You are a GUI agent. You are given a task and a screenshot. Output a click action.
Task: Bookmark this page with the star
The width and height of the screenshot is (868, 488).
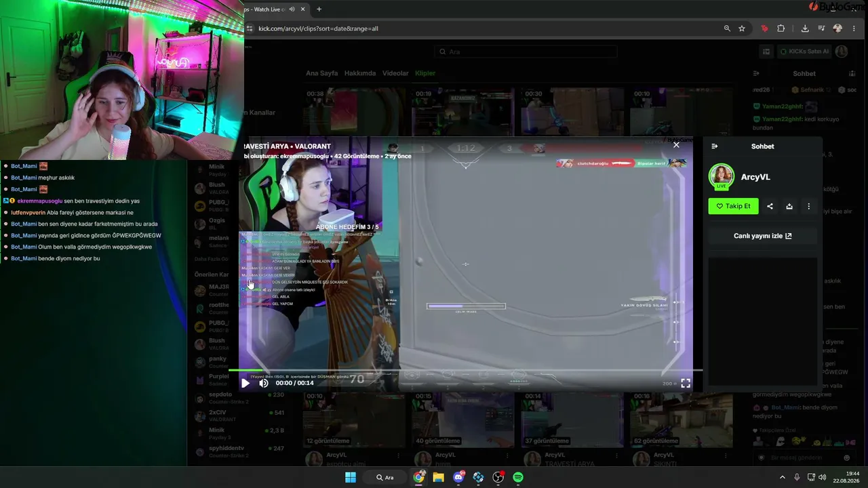click(x=742, y=28)
